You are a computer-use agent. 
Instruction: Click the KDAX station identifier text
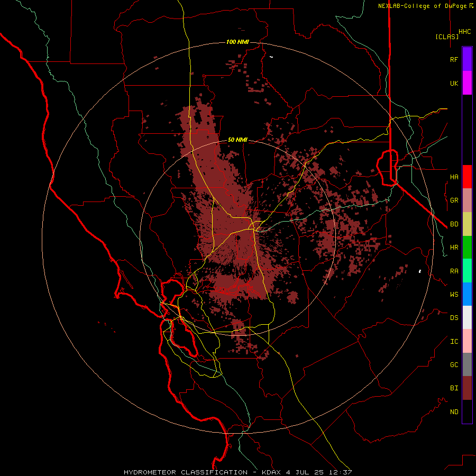tap(271, 472)
